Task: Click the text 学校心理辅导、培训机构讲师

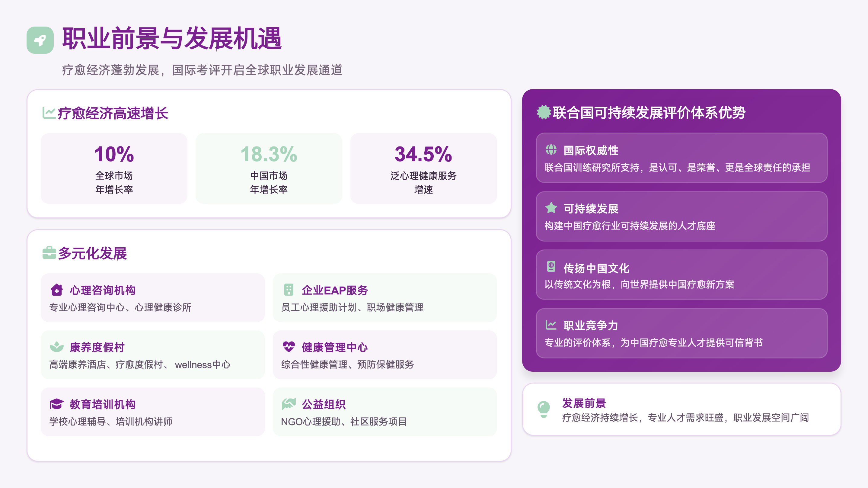Action: click(x=111, y=421)
